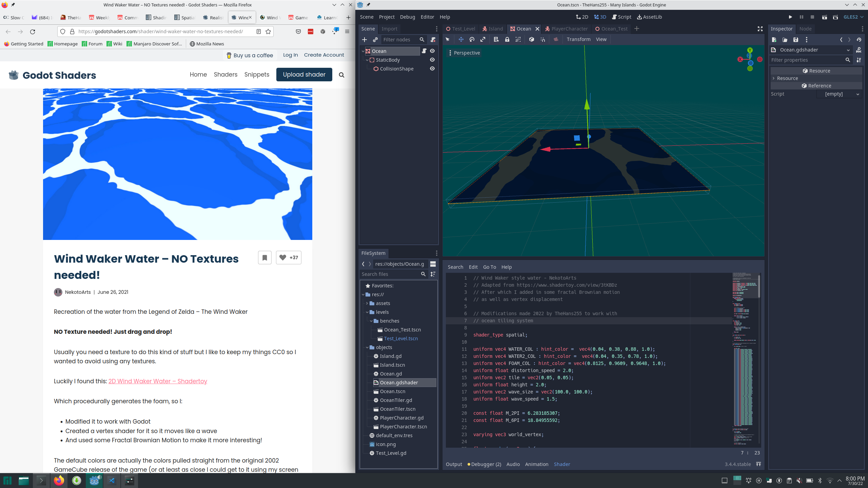The image size is (868, 488).
Task: Open the Inspector object history icon
Action: pyautogui.click(x=859, y=40)
